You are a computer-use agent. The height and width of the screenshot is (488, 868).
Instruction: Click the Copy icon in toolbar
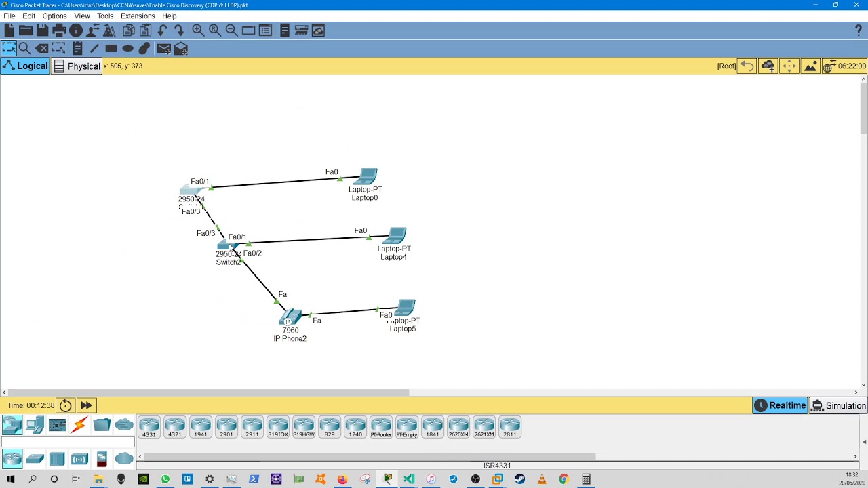click(x=128, y=30)
